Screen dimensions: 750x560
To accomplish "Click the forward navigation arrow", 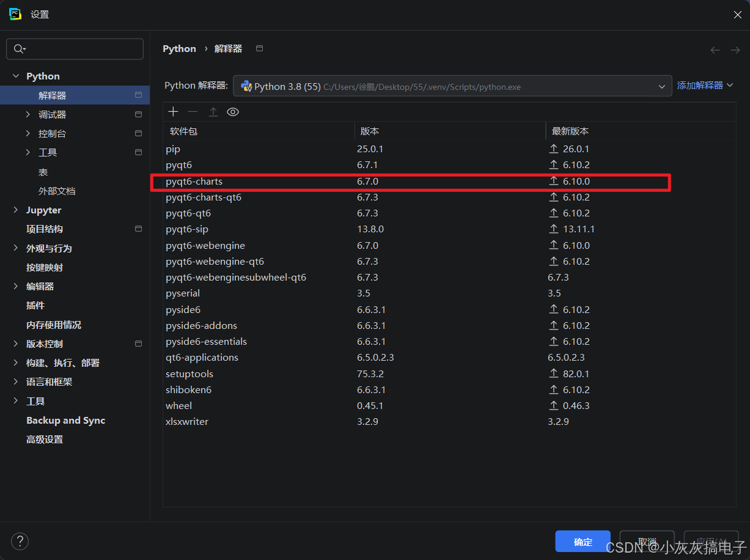I will point(735,50).
